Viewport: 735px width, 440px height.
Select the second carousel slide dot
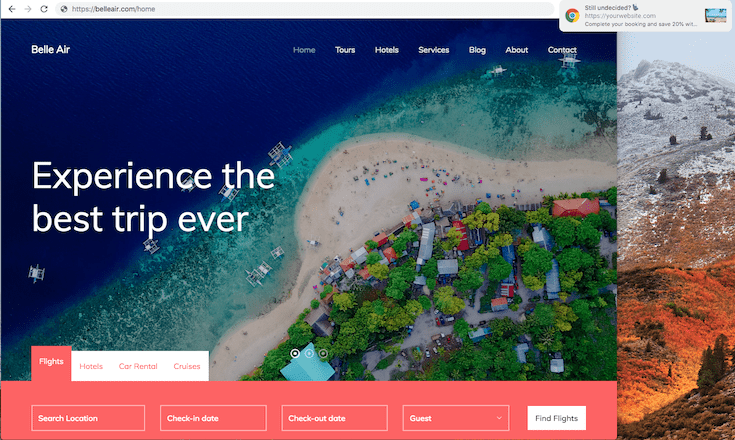pos(309,353)
